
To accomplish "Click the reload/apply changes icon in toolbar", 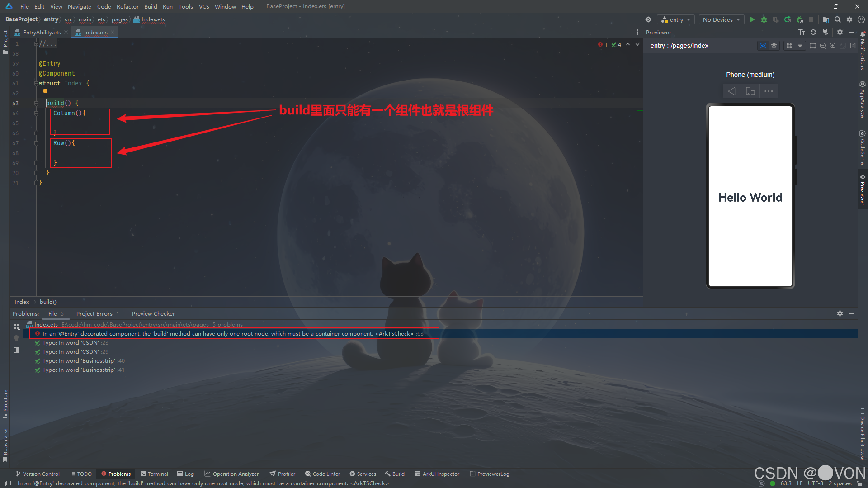I will 788,19.
